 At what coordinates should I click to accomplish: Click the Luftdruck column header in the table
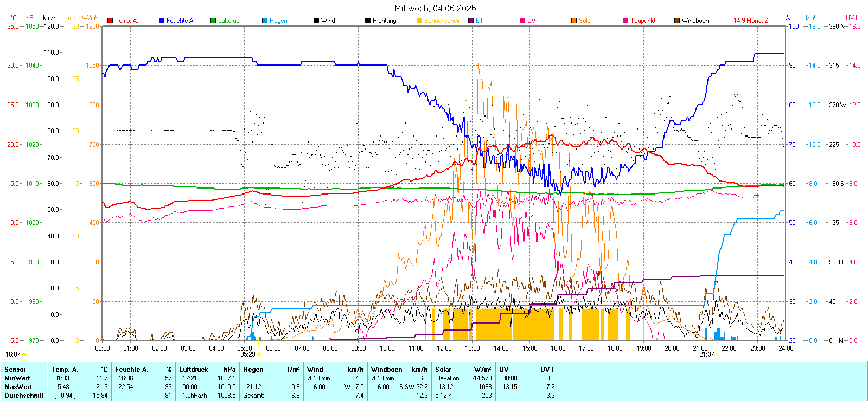tap(194, 370)
